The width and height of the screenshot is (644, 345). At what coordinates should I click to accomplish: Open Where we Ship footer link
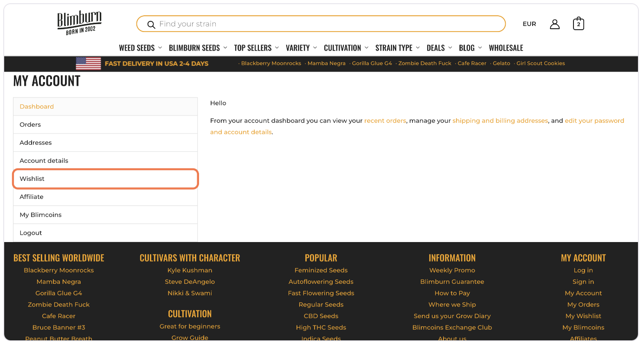point(452,305)
